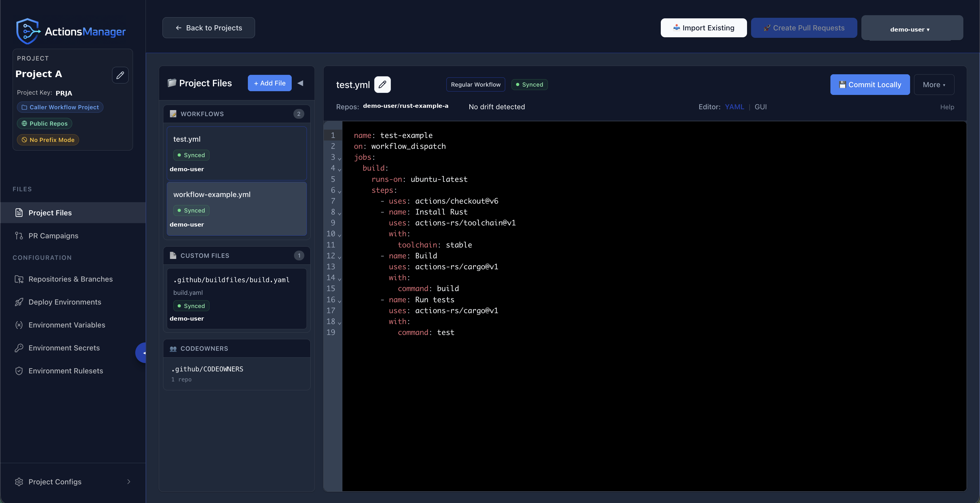Click Public Repos badge

[x=44, y=123]
